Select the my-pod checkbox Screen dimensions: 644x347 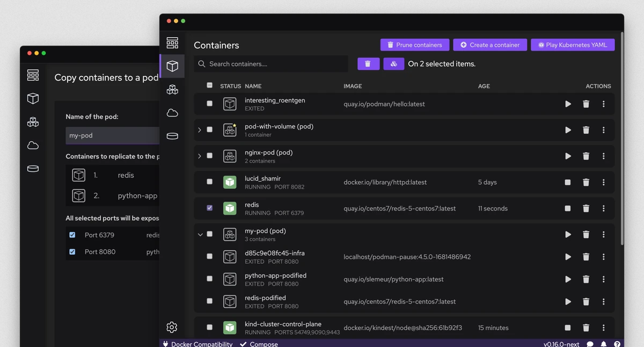[209, 234]
